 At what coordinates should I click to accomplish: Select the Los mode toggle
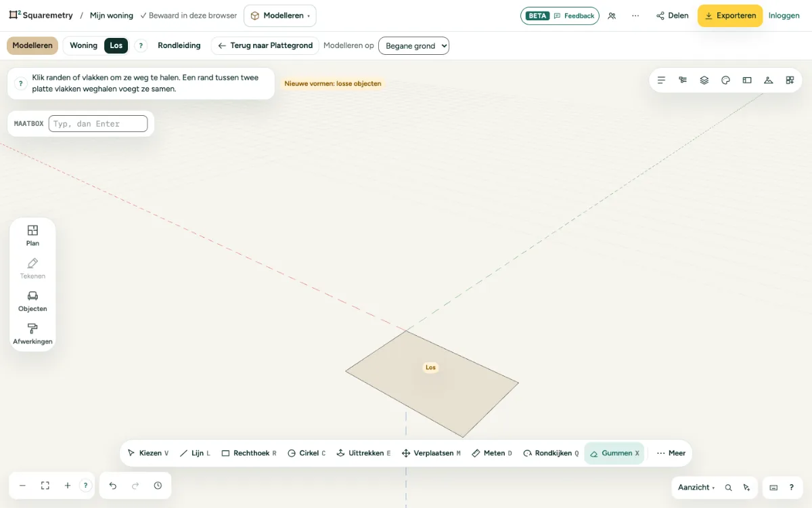pyautogui.click(x=116, y=45)
